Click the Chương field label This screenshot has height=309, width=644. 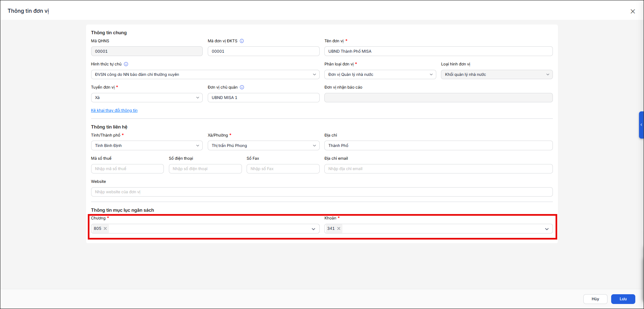coord(98,218)
